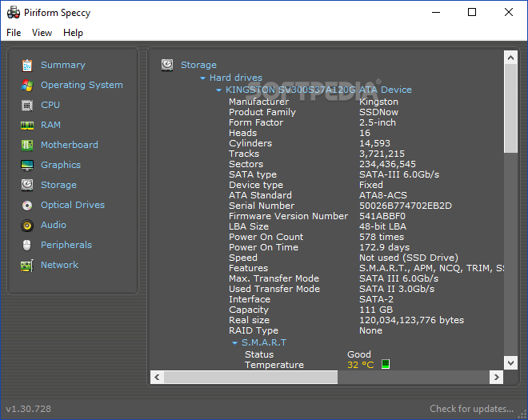Show CPU information
528x420 pixels.
[50, 105]
